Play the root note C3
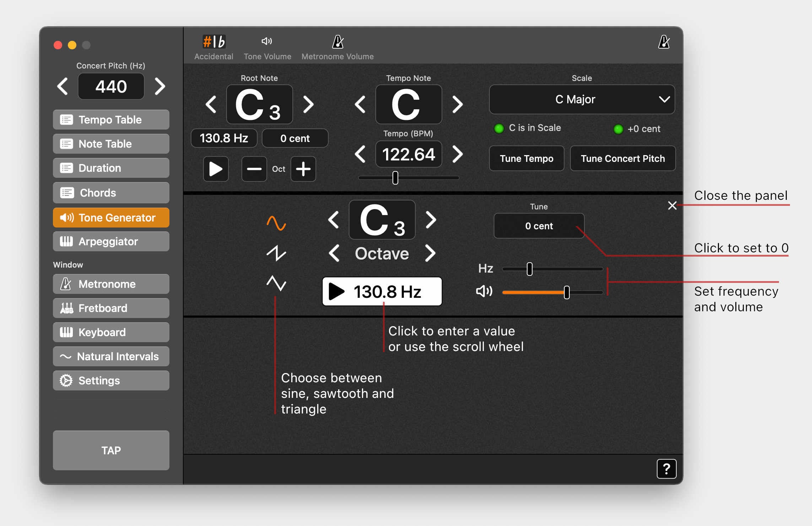 click(x=216, y=169)
